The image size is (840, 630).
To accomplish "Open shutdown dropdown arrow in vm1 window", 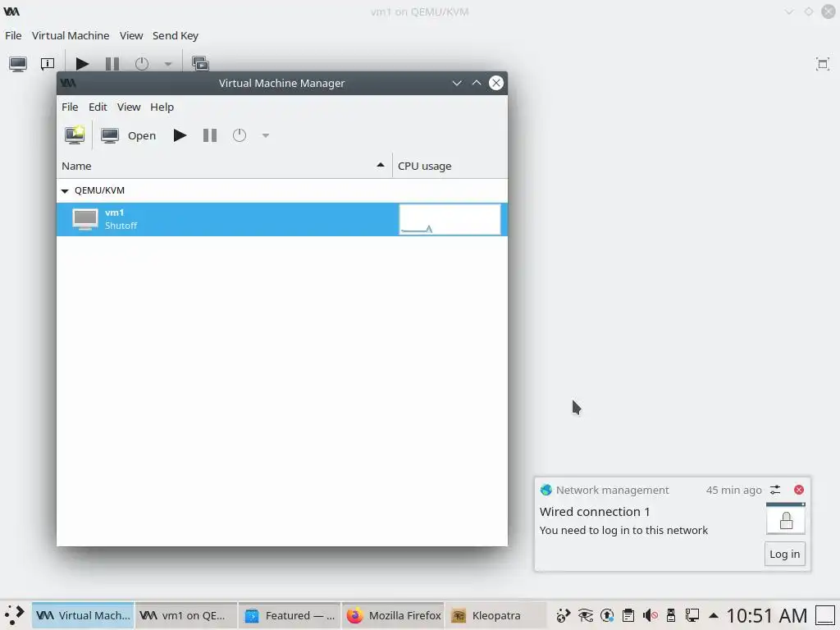I will pyautogui.click(x=167, y=64).
